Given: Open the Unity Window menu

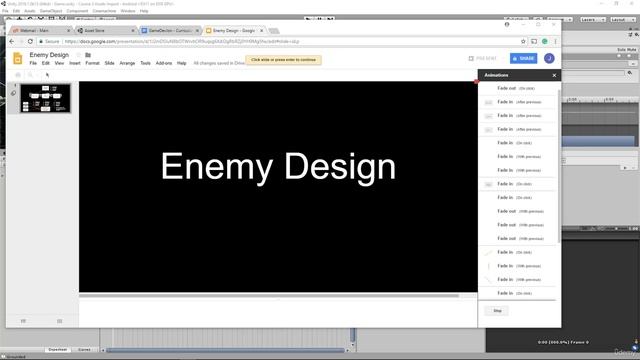Looking at the screenshot, I should coord(128,11).
